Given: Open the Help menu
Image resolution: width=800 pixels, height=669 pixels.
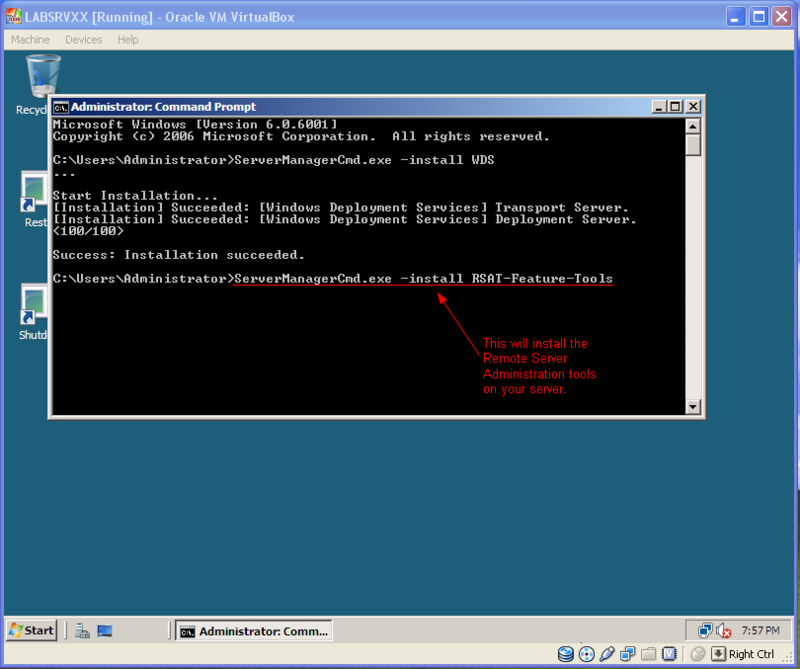Looking at the screenshot, I should pyautogui.click(x=128, y=40).
